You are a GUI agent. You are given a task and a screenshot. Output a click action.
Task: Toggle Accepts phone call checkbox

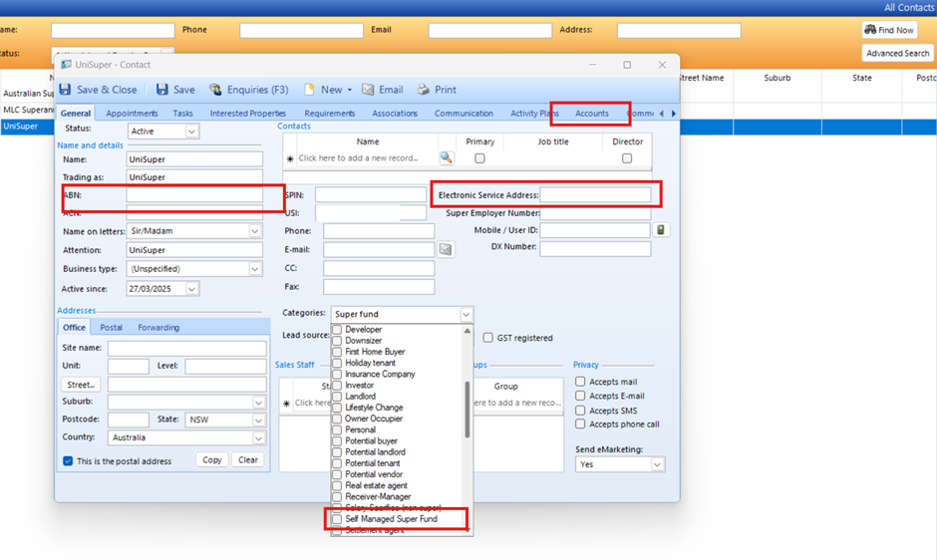point(580,423)
